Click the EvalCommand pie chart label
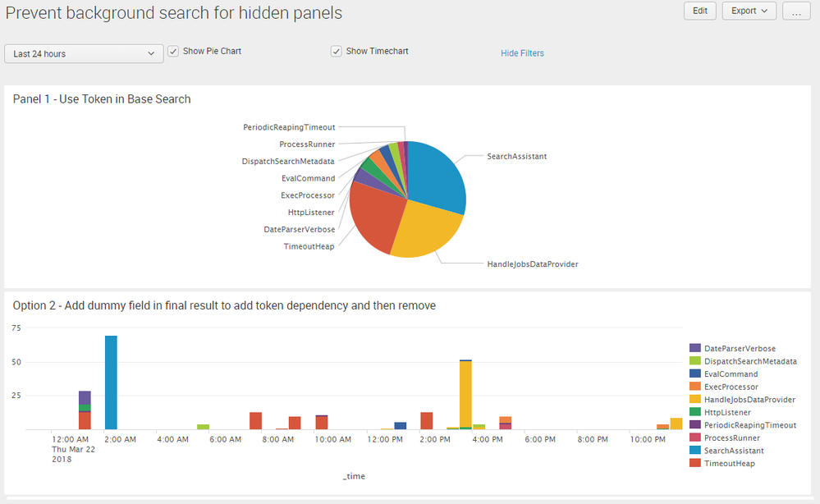The height and width of the screenshot is (504, 820). [308, 178]
